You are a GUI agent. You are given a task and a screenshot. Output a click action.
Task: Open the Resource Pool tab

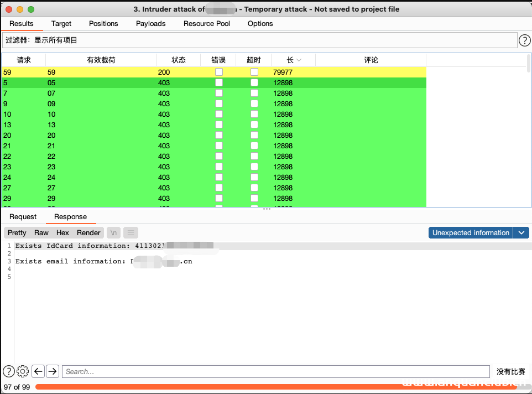tap(207, 24)
